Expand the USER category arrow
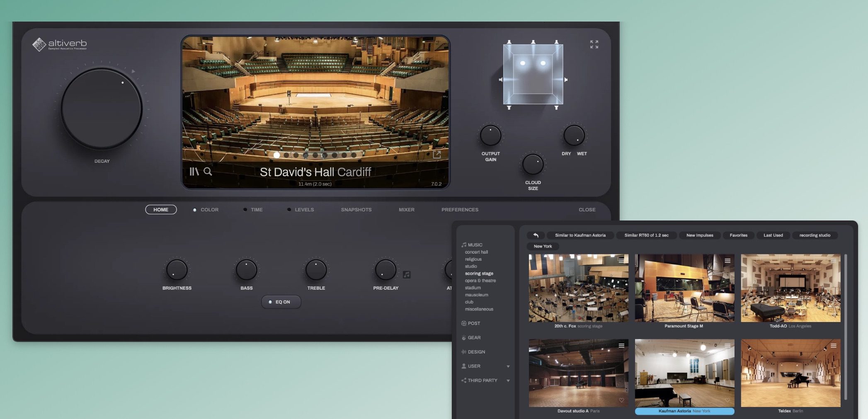The width and height of the screenshot is (868, 419). (x=508, y=366)
